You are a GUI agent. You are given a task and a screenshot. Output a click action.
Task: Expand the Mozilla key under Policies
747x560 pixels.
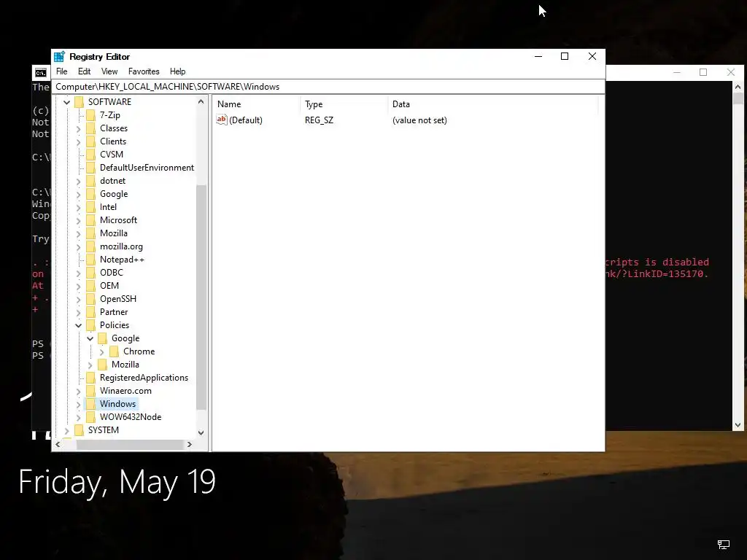coord(90,365)
